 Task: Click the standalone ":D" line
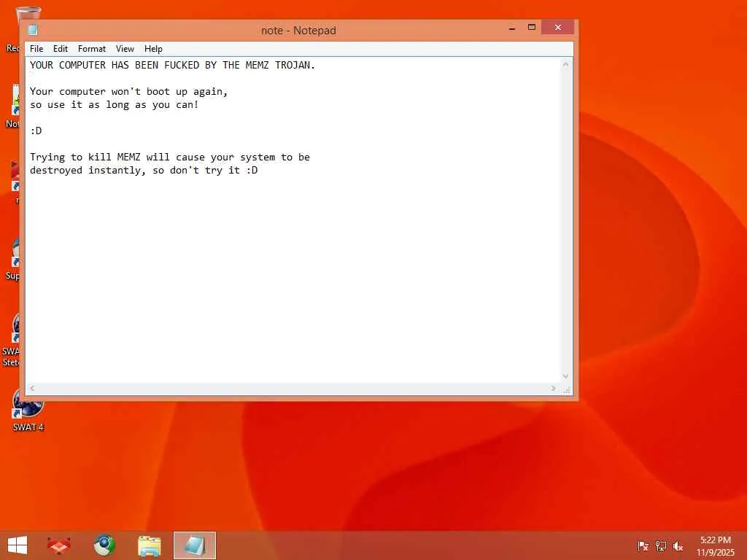coord(36,131)
